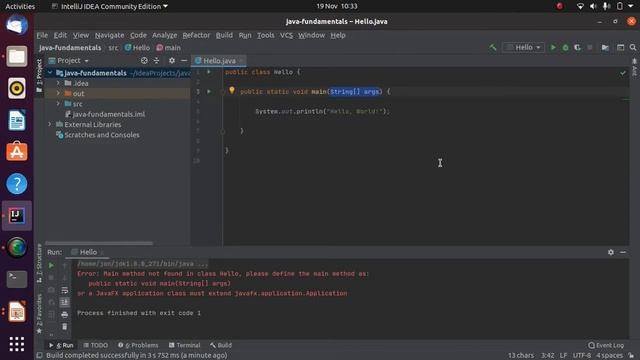Toggle the tool window bars status icon

pyautogui.click(x=40, y=356)
